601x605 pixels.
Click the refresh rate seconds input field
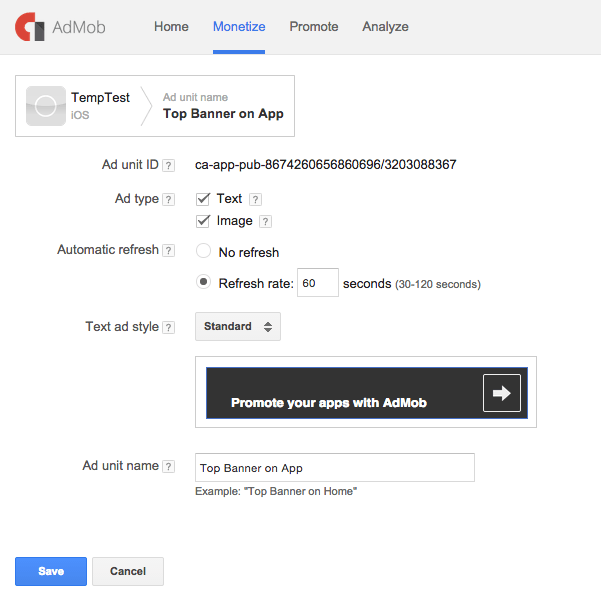[x=318, y=283]
